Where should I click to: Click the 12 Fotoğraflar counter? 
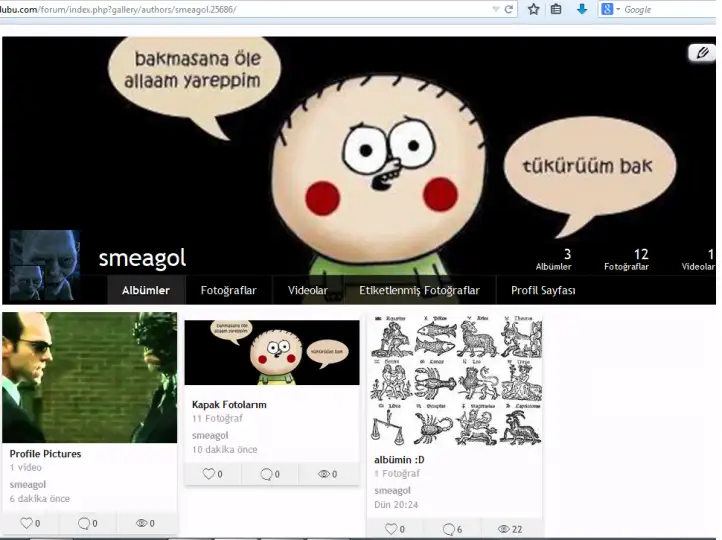(x=627, y=260)
